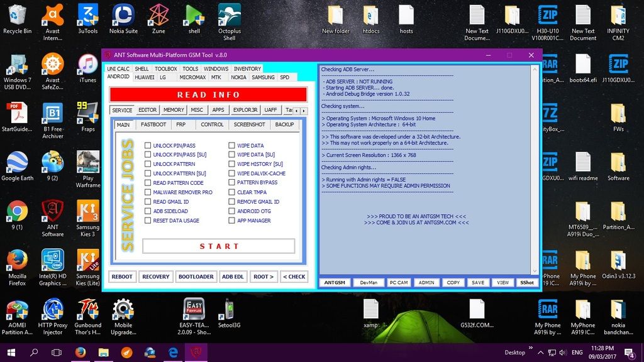Open Task View from taskbar
The height and width of the screenshot is (362, 644).
coord(57,352)
